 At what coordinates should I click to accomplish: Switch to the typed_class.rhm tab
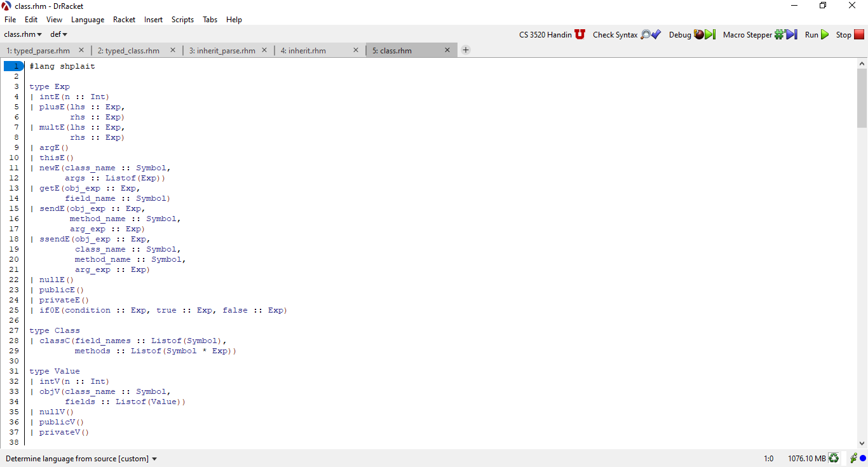pos(132,51)
